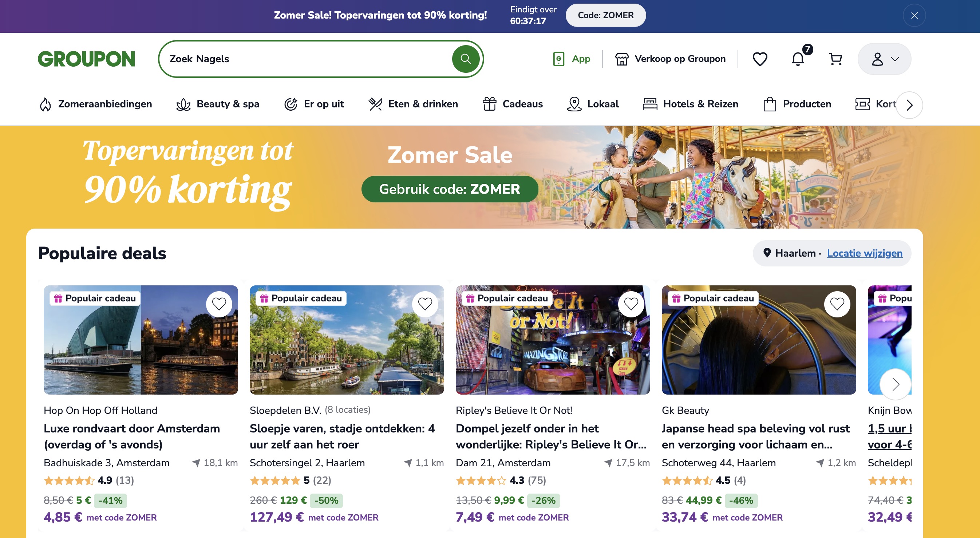The width and height of the screenshot is (980, 538).
Task: Click the location pin icon next to Haarlem
Action: [x=767, y=253]
